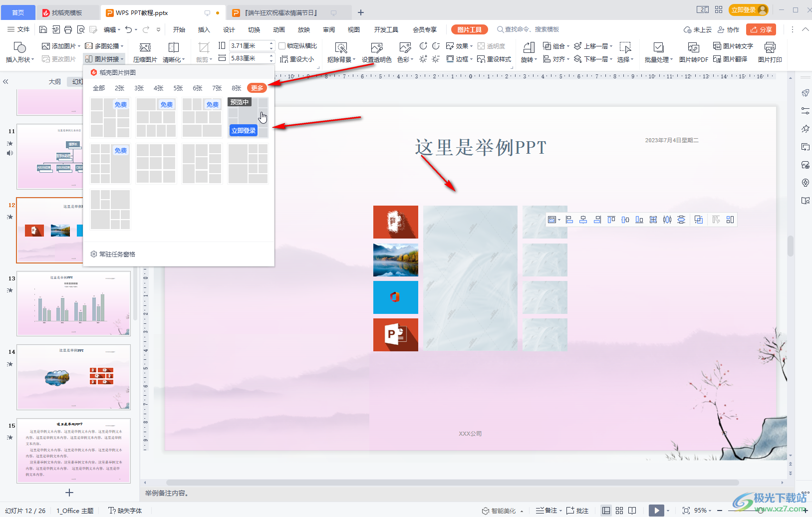Viewport: 812px width, 517px height.
Task: Open the Effects (效果) dropdown
Action: pyautogui.click(x=459, y=46)
